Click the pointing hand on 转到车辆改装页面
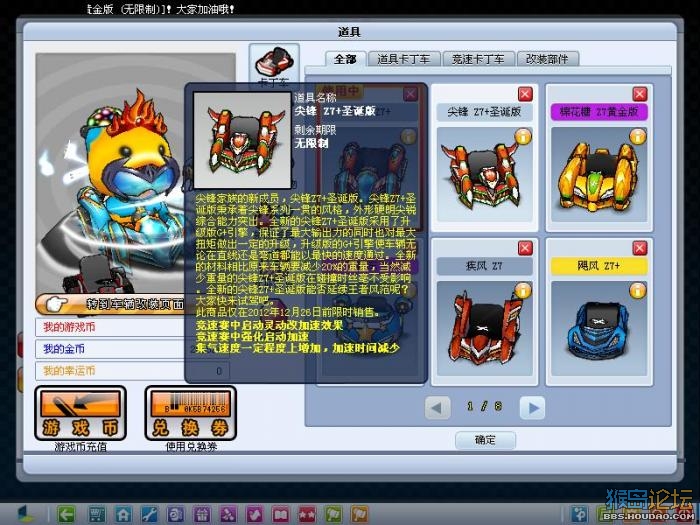 coord(57,304)
